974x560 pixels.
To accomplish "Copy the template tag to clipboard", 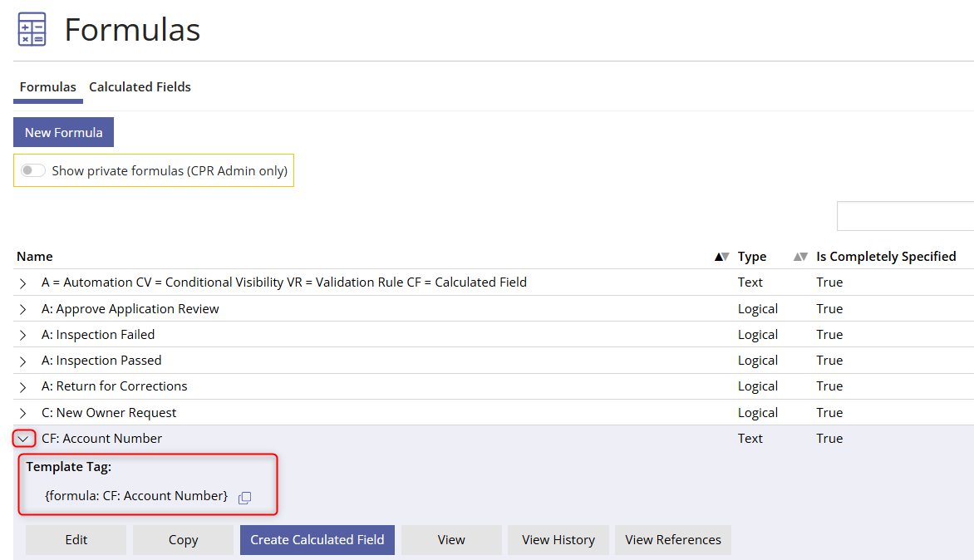I will tap(244, 498).
